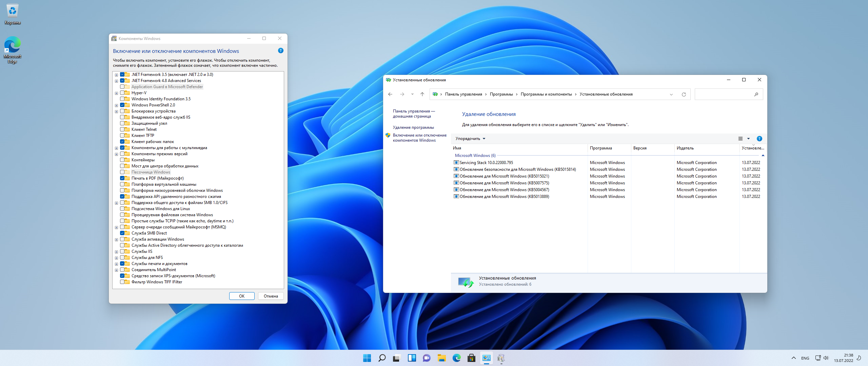
Task: Open the view options dropdown arrow
Action: (748, 139)
